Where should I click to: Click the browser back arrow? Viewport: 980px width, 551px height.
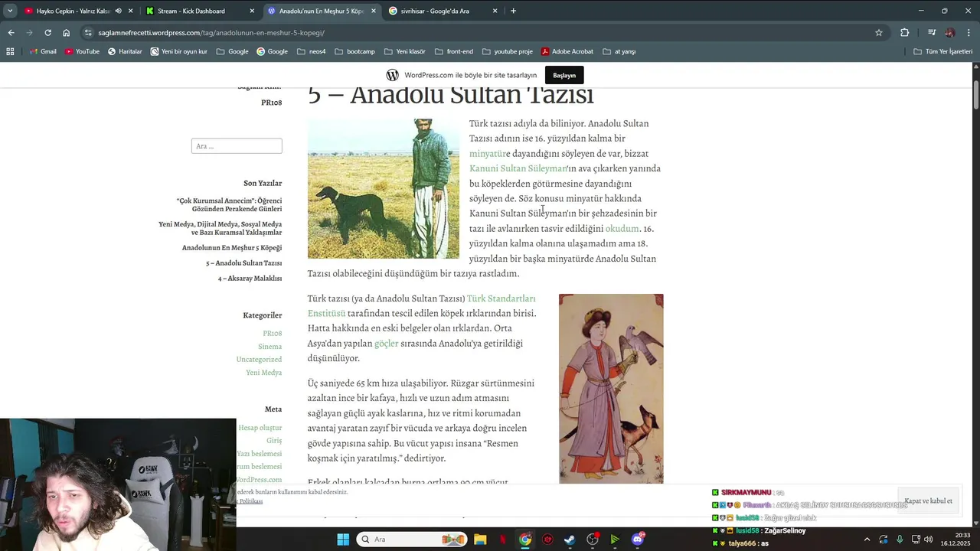[x=11, y=32]
